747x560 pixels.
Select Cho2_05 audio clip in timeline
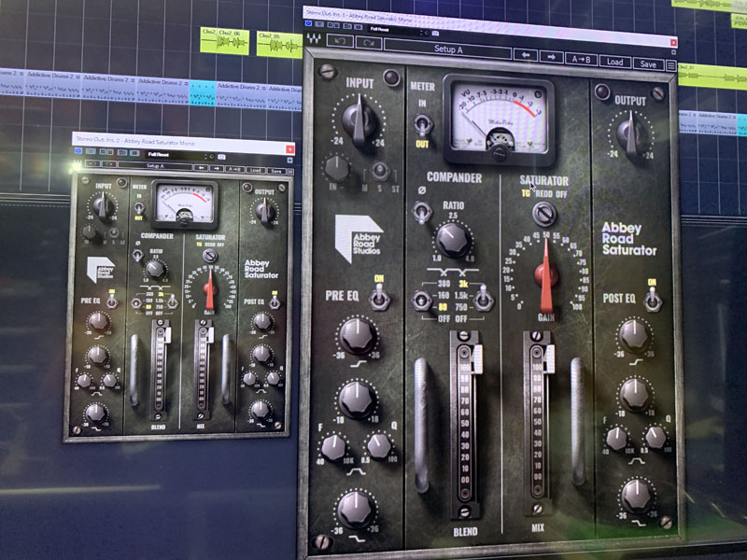[279, 45]
